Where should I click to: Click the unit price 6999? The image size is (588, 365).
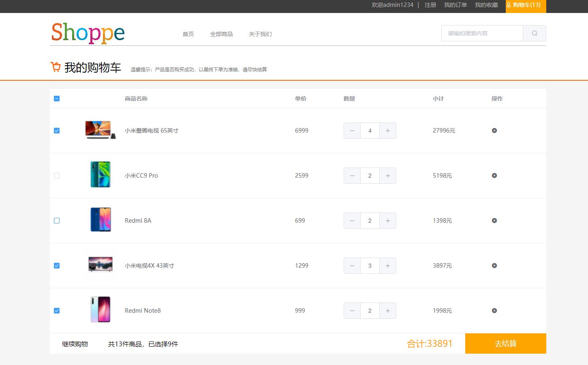point(301,131)
